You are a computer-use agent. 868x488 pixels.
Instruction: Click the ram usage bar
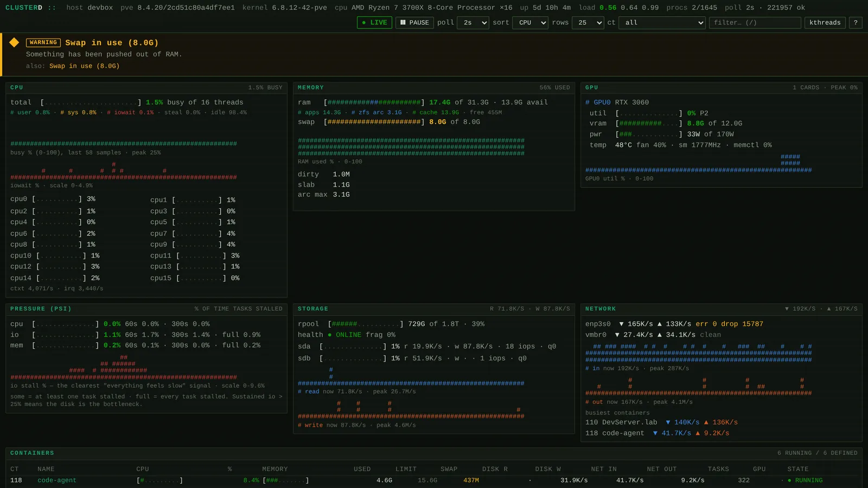tap(374, 102)
